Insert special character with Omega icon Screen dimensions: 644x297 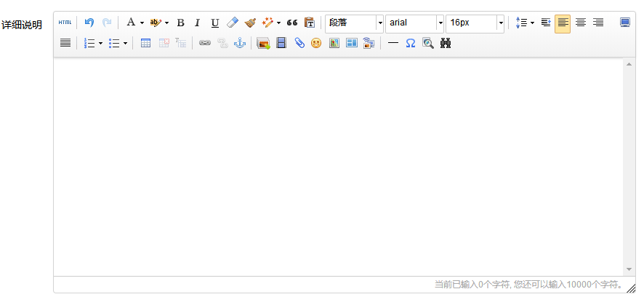411,43
